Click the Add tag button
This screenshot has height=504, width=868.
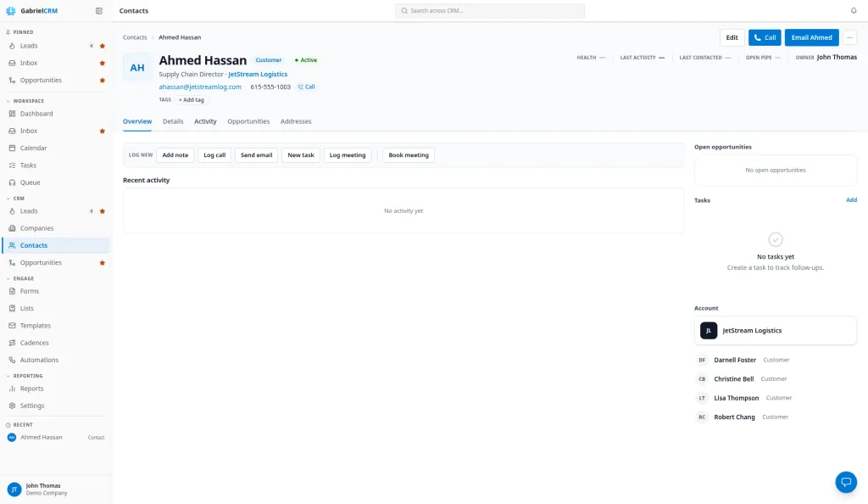click(x=191, y=100)
